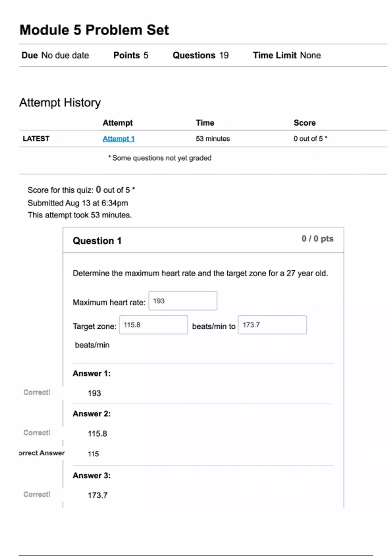The height and width of the screenshot is (556, 392).
Task: Select the LATEST attempt row
Action: (x=36, y=139)
